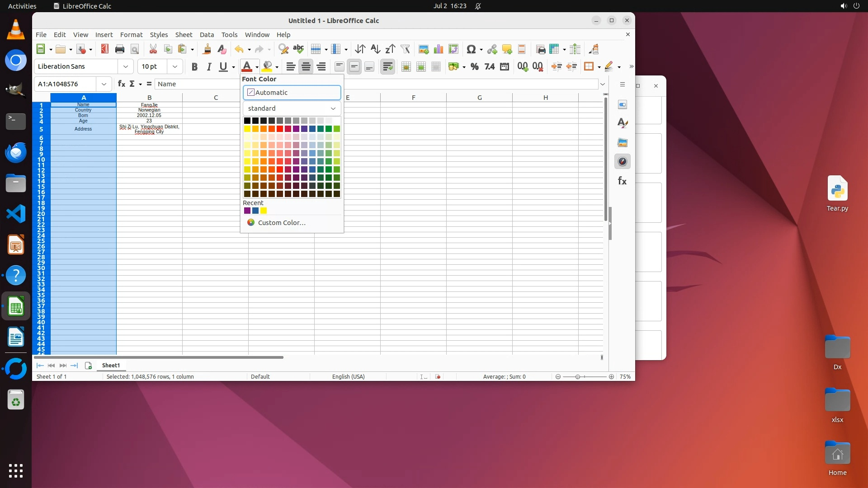The height and width of the screenshot is (488, 868).
Task: Click the Clone Formatting paintbrush icon
Action: pyautogui.click(x=207, y=49)
